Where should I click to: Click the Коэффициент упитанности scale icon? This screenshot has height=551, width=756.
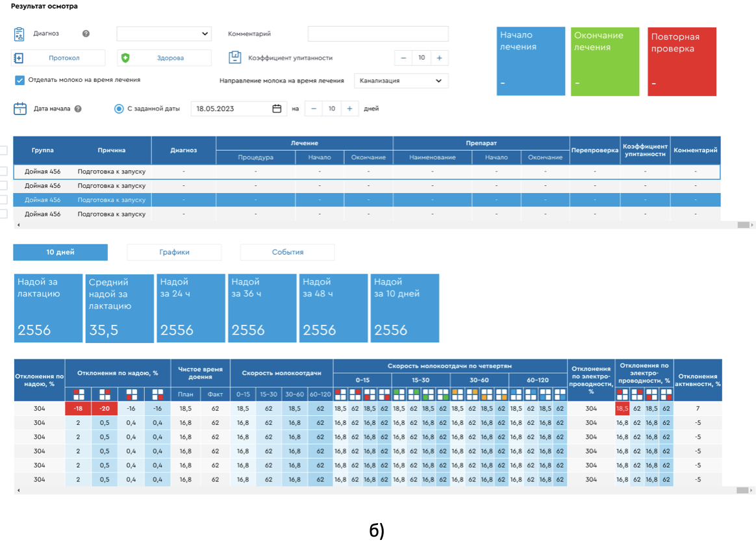click(x=234, y=57)
